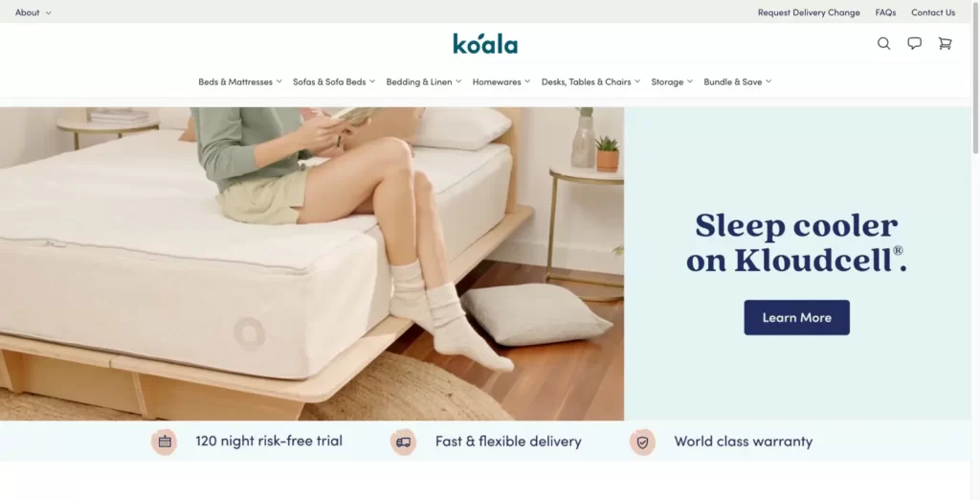980x500 pixels.
Task: Click the mattress hero banner image
Action: point(312,263)
